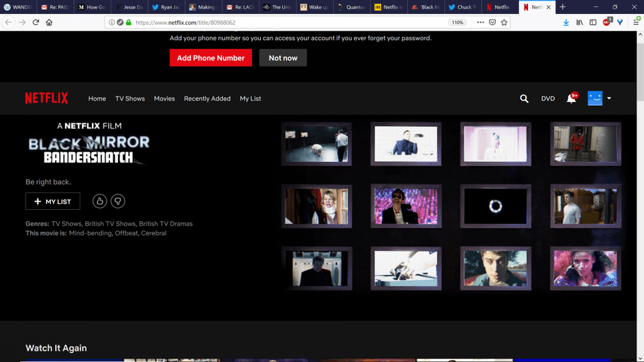Rate Bandersnatch thumbs up

pos(99,201)
